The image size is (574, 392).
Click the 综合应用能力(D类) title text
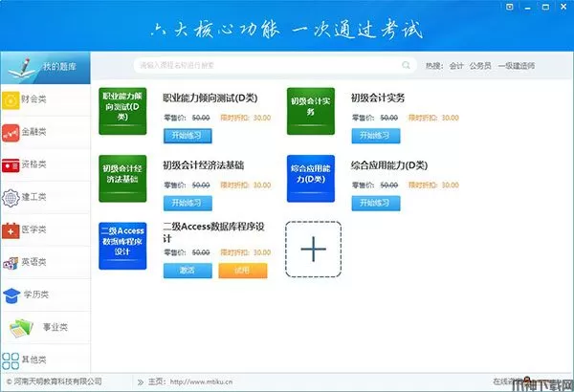[x=389, y=165]
